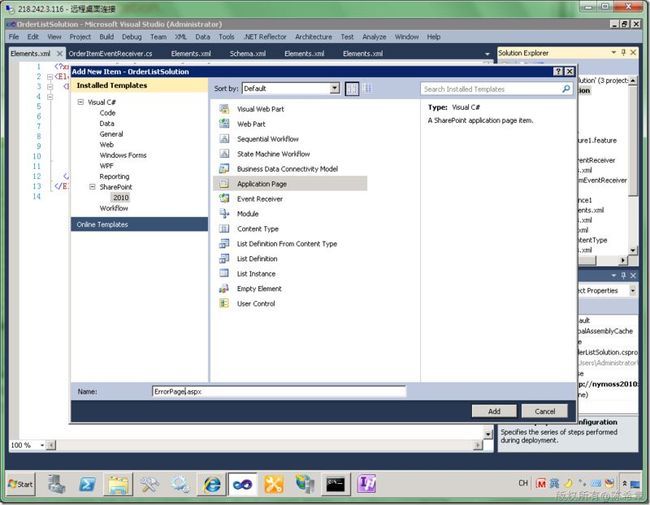The image size is (650, 505).
Task: Open the .NET Reflector menu
Action: tap(265, 37)
